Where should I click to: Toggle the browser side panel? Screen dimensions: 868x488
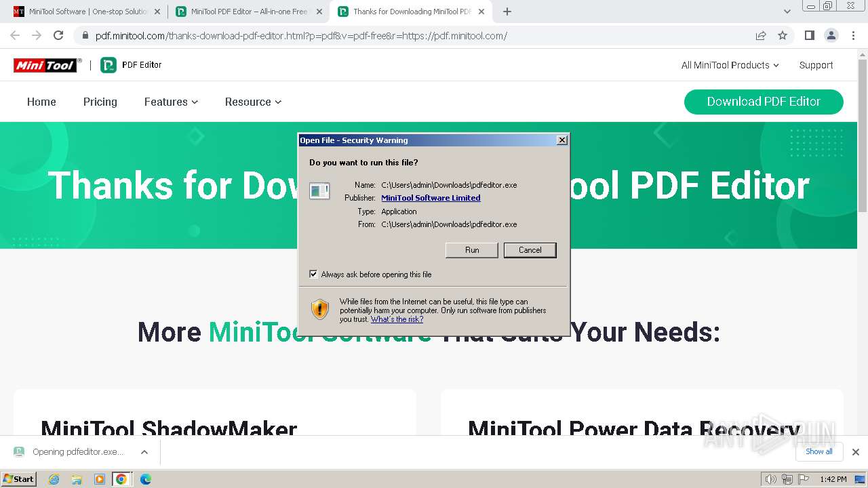coord(809,36)
